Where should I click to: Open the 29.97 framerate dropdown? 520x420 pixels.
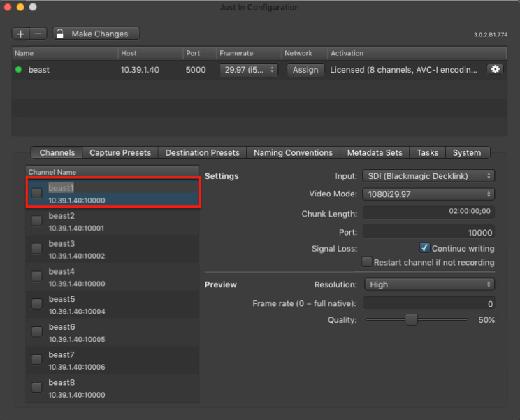(248, 70)
